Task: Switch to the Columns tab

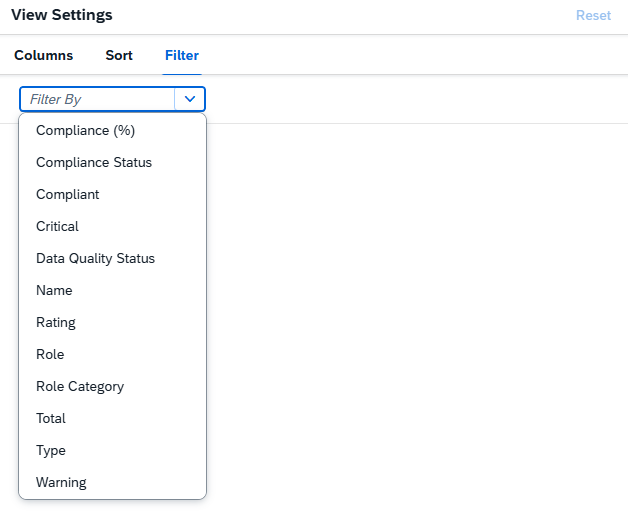Action: pos(43,55)
